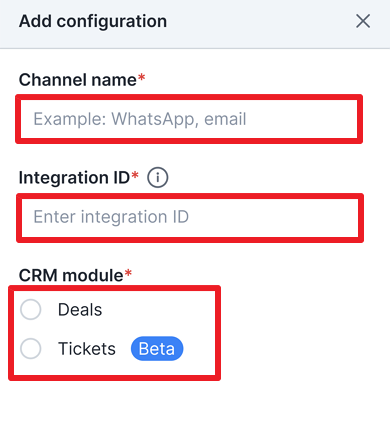This screenshot has width=390, height=436.
Task: Click the Add configuration header title
Action: 93,21
